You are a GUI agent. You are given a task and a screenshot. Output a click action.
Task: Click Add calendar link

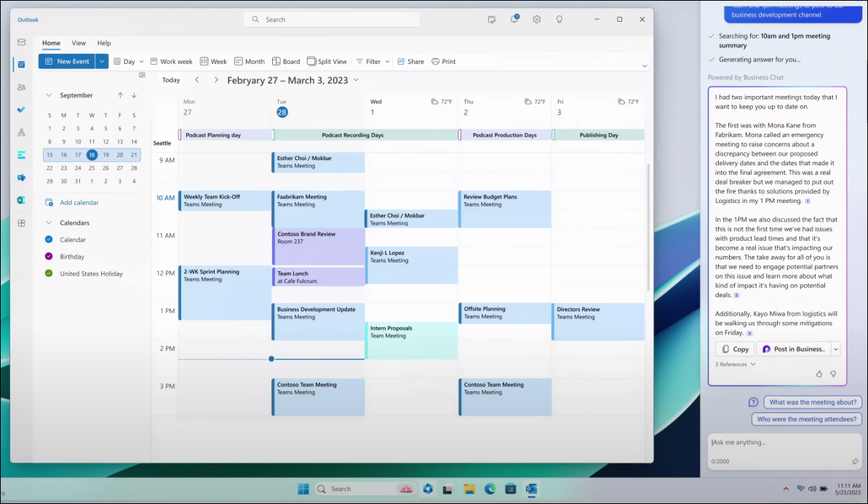pos(72,202)
